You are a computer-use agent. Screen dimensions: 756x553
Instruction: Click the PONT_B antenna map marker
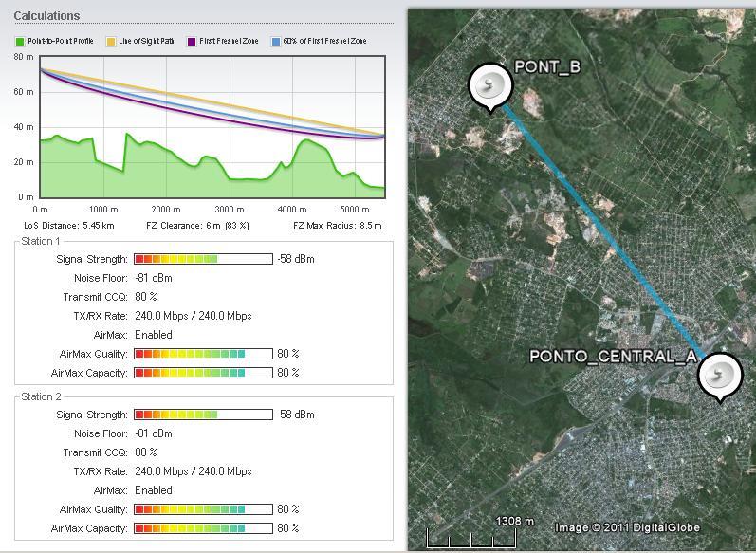490,86
